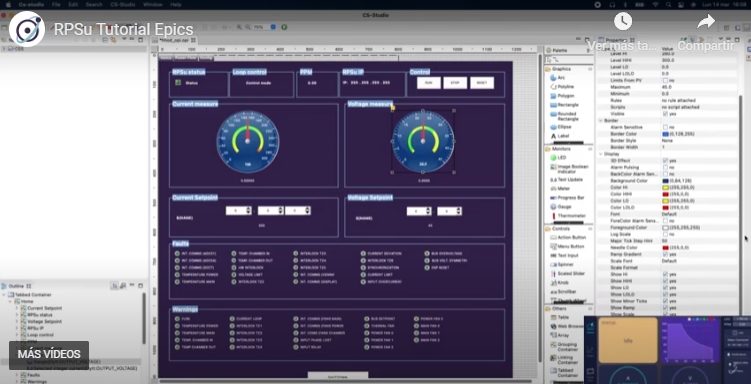The width and height of the screenshot is (751, 384).
Task: Collapse Tabbed Container in Outline
Action: [4, 295]
